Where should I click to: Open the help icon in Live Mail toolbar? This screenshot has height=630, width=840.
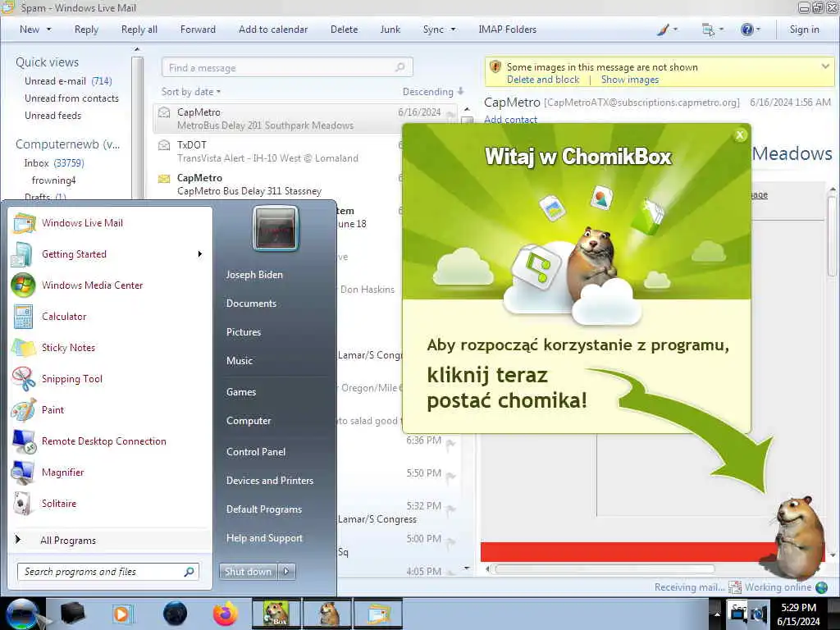[746, 30]
